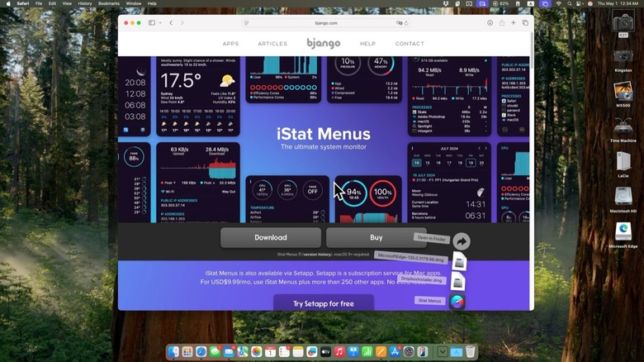Open a new tab with plus icon
Screen dimensions: 644x362
(x=513, y=23)
